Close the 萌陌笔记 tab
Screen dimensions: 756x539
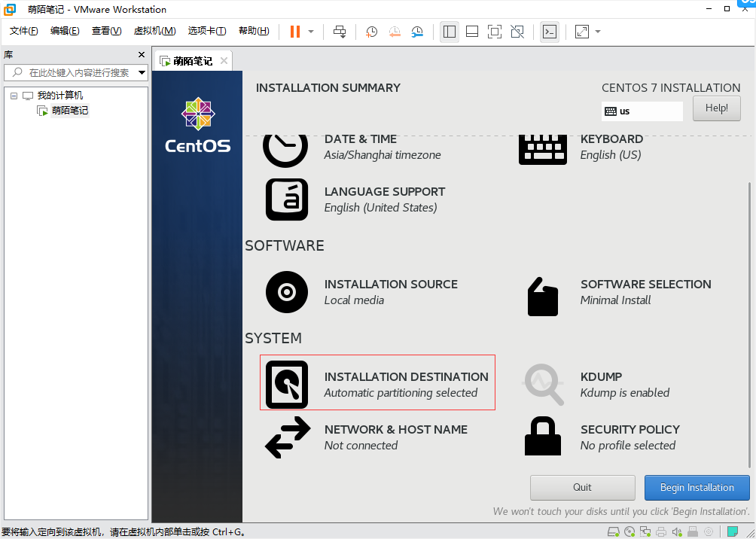click(x=224, y=61)
